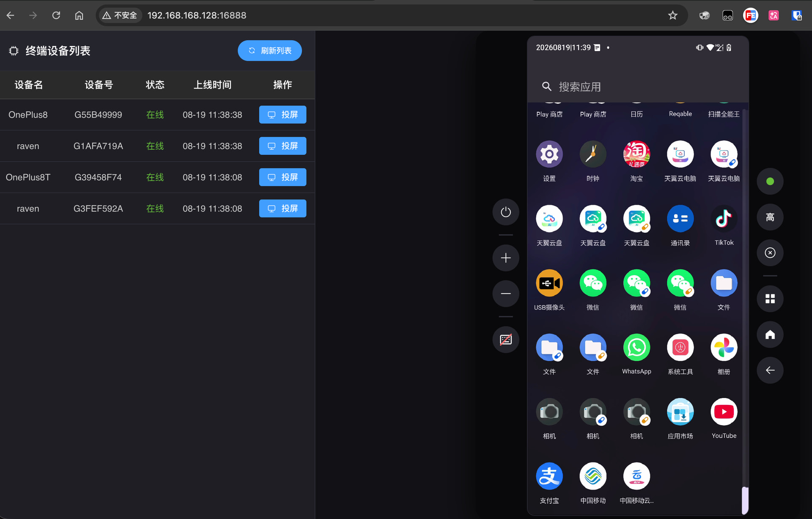Click 投屏 for device G1AFA719A
The image size is (812, 519).
(283, 146)
